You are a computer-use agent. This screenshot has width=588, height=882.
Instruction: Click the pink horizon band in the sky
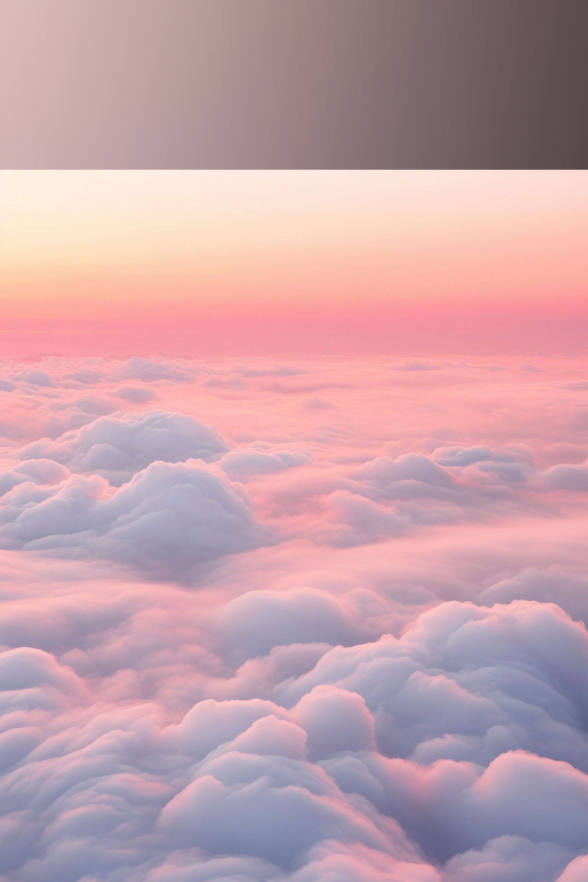[294, 326]
